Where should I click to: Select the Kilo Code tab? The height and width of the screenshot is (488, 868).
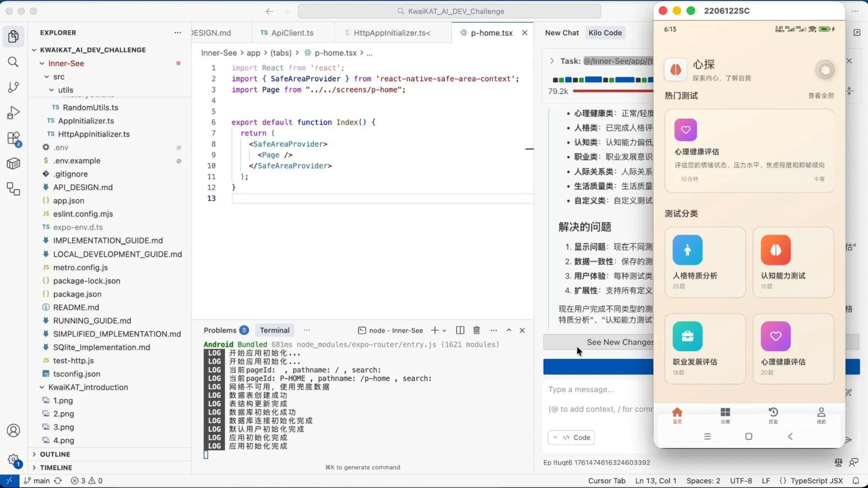(x=605, y=33)
